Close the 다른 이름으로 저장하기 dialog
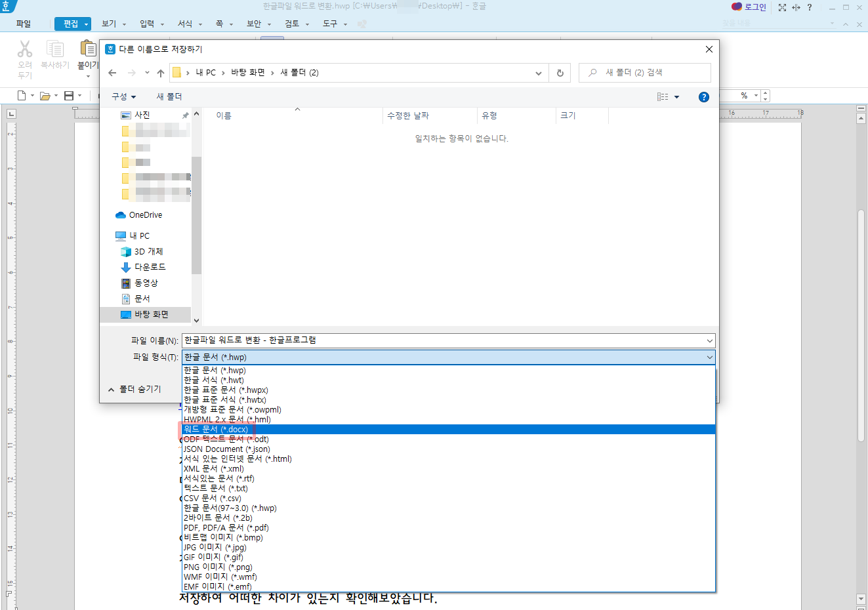 pos(709,49)
